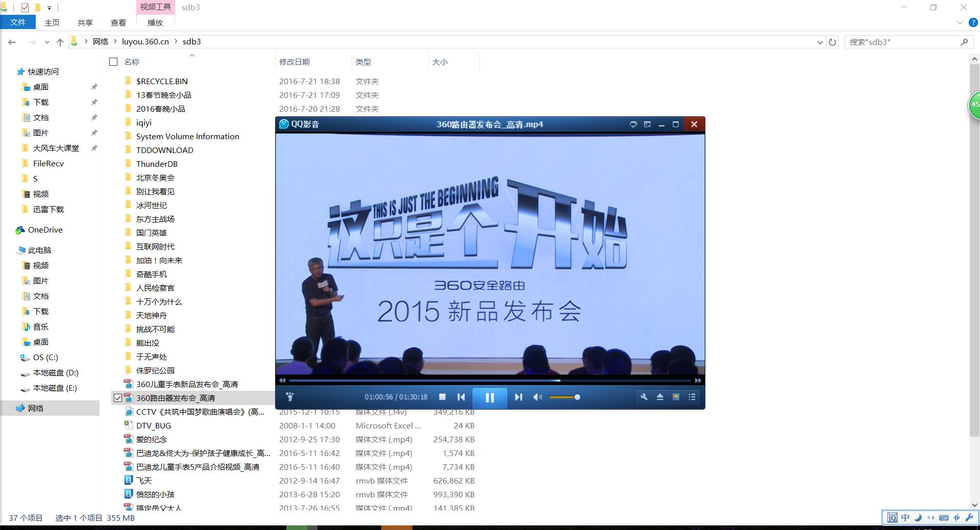Viewport: 980px width, 530px height.
Task: Expand chevron after luyou.360.cn in breadcrumb
Action: [176, 42]
